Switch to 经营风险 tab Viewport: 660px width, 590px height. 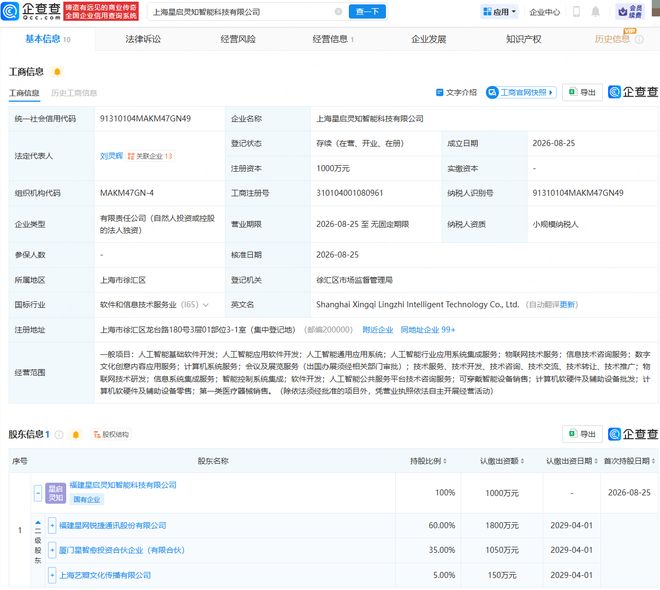[238, 39]
